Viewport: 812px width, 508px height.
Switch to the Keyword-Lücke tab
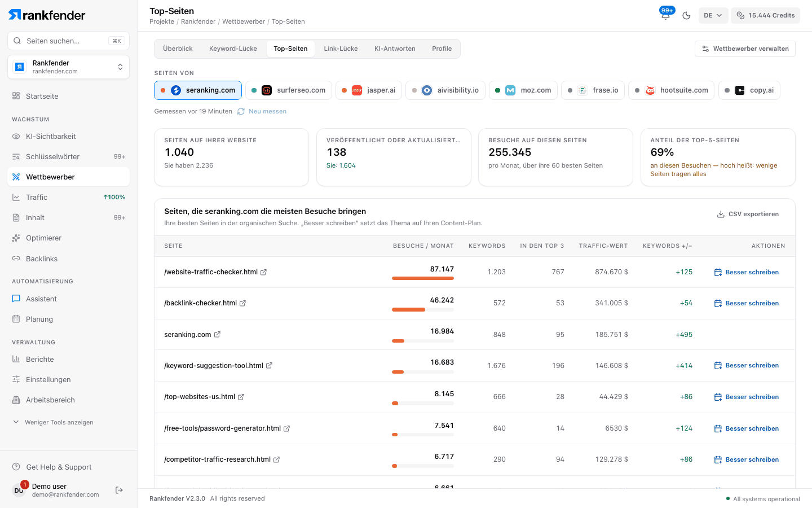click(233, 49)
